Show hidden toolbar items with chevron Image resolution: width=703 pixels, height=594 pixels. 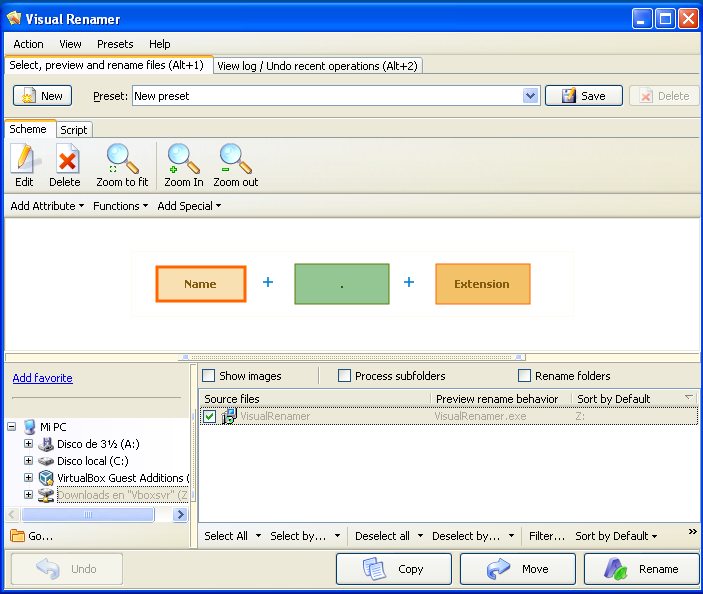(x=692, y=532)
